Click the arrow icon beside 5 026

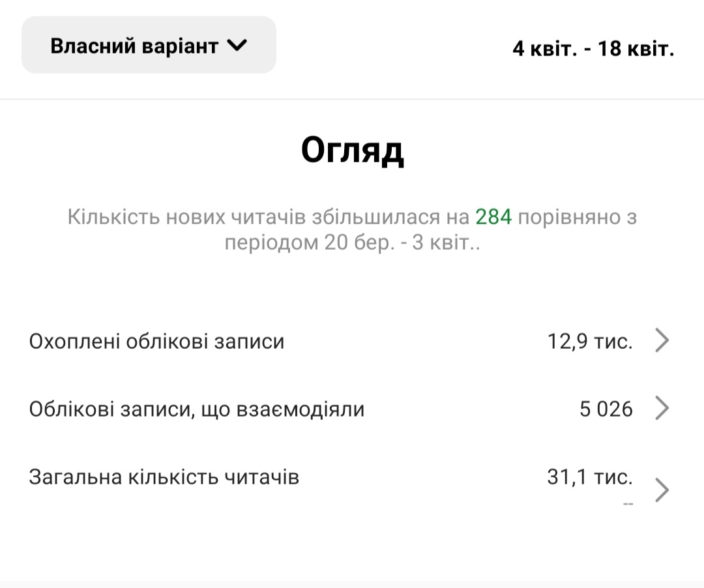point(662,409)
